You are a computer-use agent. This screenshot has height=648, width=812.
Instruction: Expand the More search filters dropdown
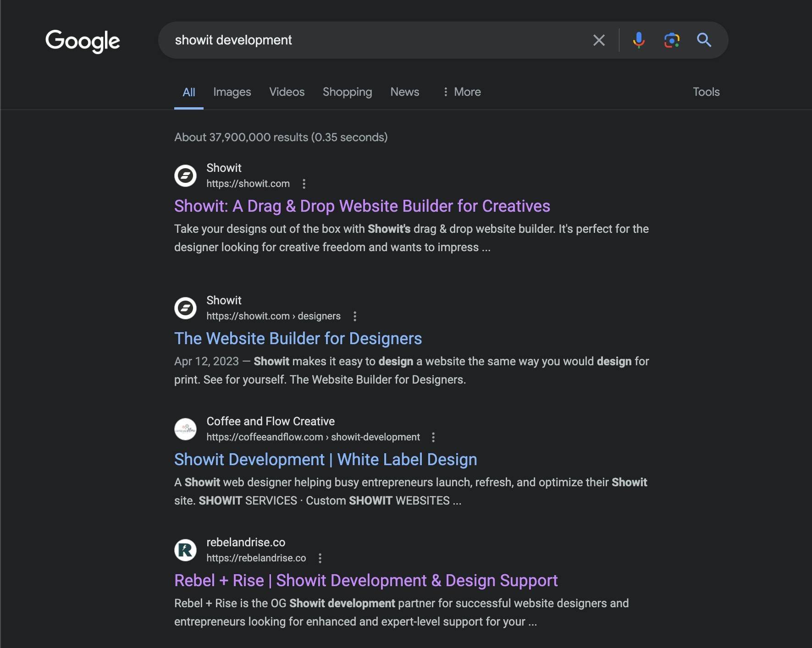tap(462, 92)
